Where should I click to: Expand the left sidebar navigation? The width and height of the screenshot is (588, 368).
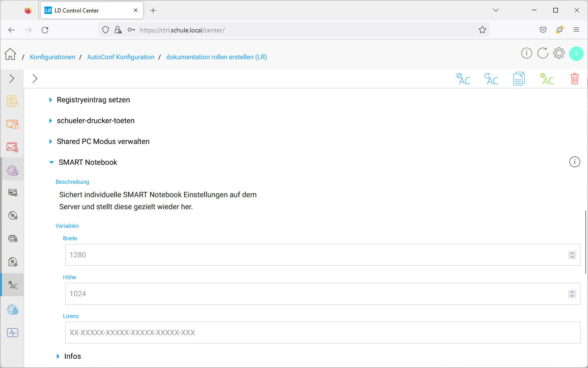tap(12, 79)
